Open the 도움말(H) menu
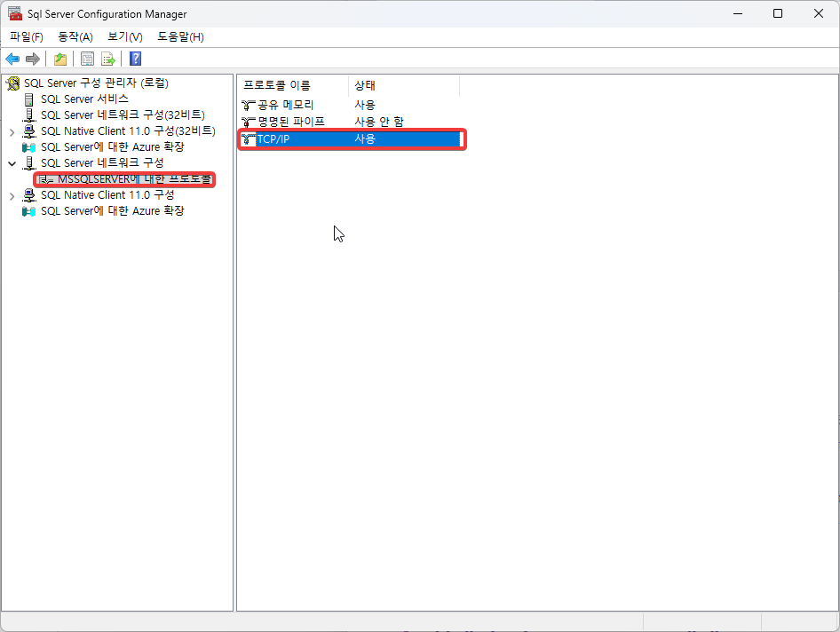 [x=180, y=37]
